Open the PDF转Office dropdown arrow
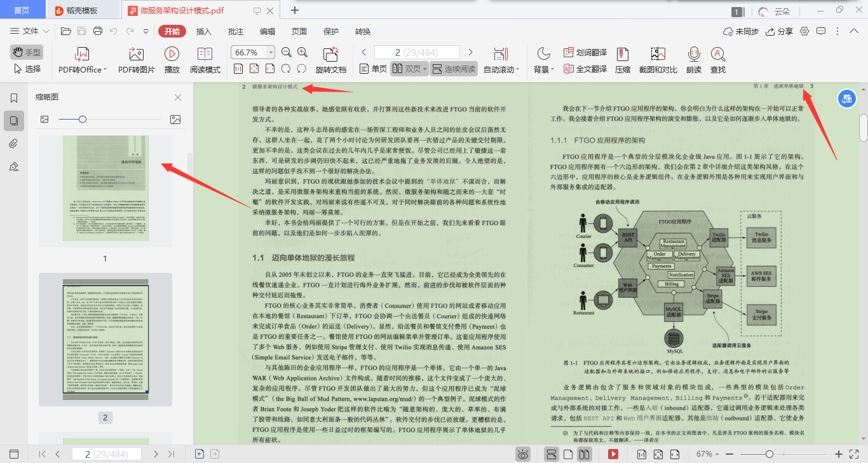868x463 pixels. (x=105, y=70)
